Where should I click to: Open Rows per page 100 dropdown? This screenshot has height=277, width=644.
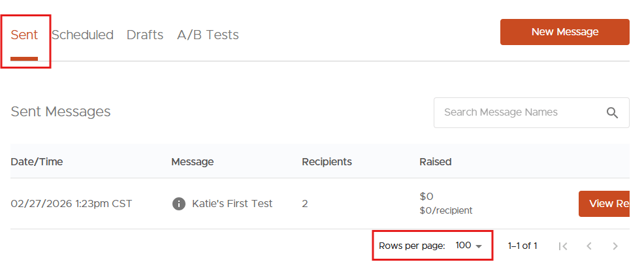469,246
